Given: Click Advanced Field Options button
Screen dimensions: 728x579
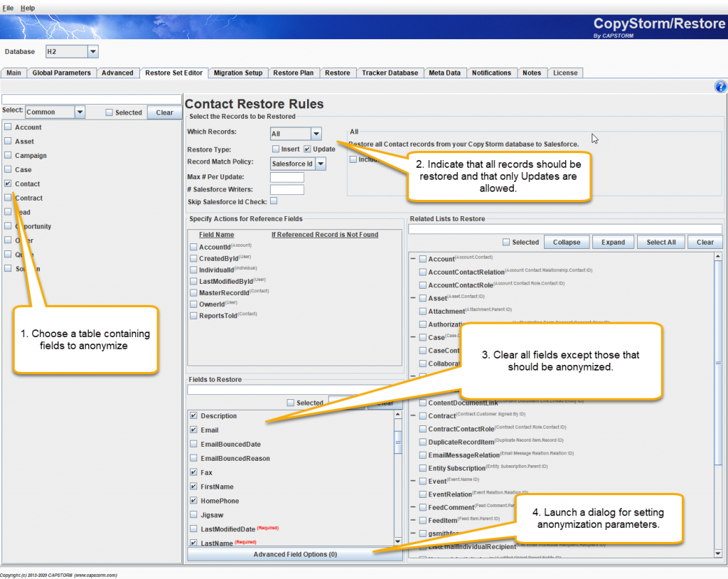Looking at the screenshot, I should click(x=295, y=554).
